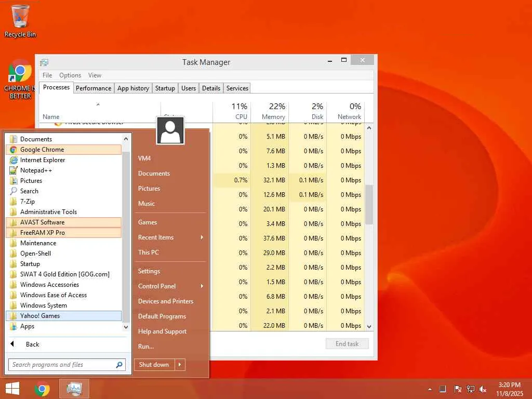Viewport: 532px width, 399px height.
Task: Open Devices and Printers
Action: coord(170,301)
